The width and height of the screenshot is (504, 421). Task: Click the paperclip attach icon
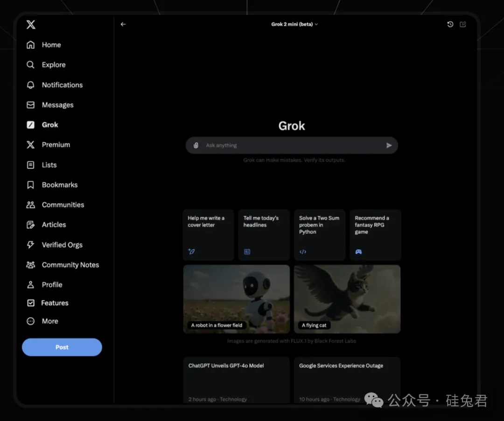click(196, 145)
